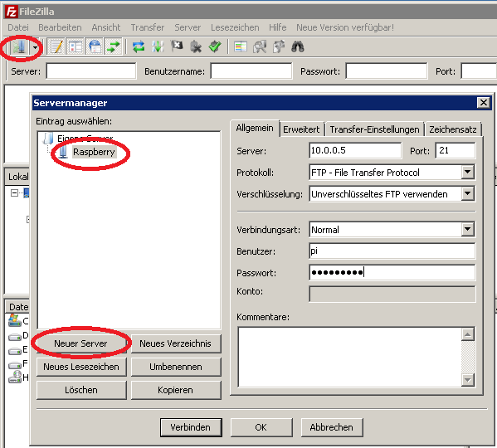Toggle processing of the transfer queue icon

tap(158, 47)
